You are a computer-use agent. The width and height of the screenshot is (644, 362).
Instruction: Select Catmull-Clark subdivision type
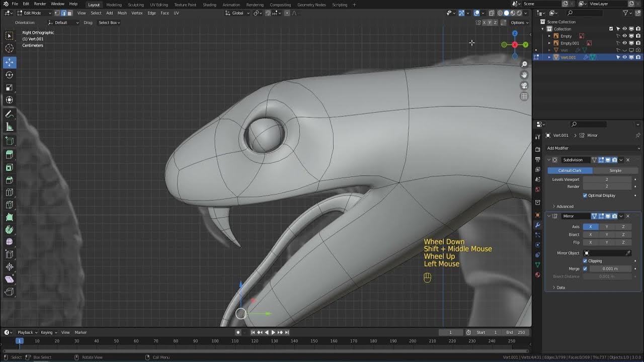(x=570, y=170)
